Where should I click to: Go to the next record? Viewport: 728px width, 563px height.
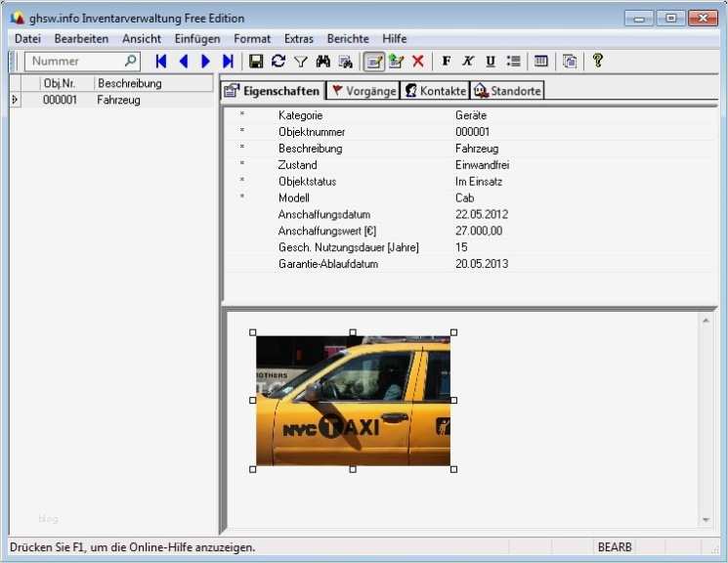(205, 62)
